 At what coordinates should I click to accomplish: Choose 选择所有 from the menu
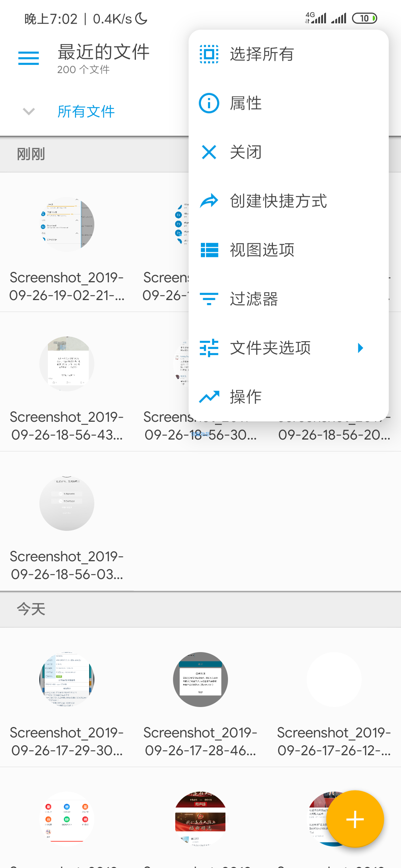(262, 54)
